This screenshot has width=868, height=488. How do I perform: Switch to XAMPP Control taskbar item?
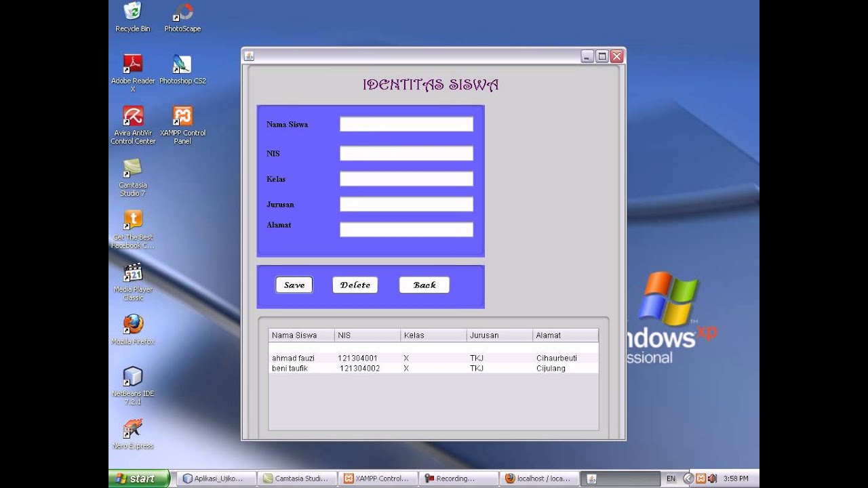[378, 479]
